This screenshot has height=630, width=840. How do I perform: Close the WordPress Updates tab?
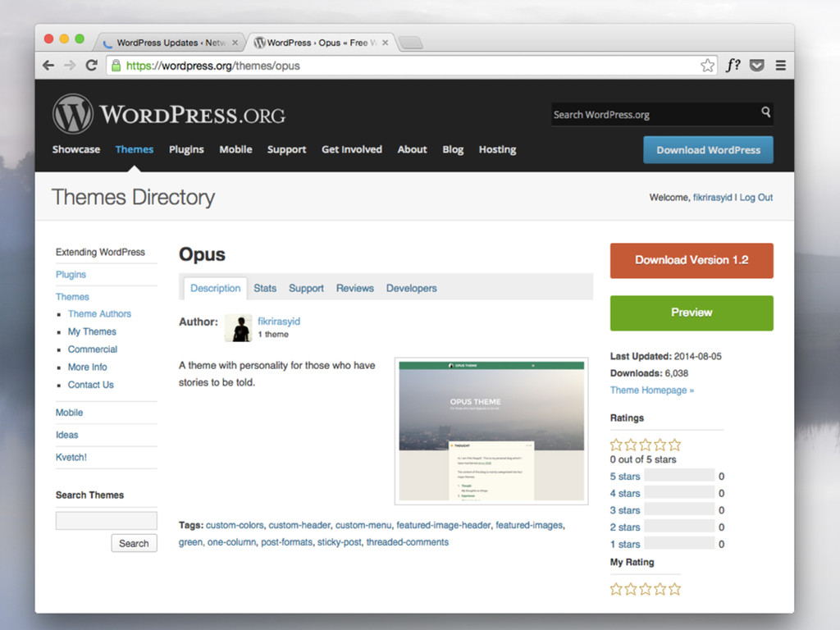(235, 43)
